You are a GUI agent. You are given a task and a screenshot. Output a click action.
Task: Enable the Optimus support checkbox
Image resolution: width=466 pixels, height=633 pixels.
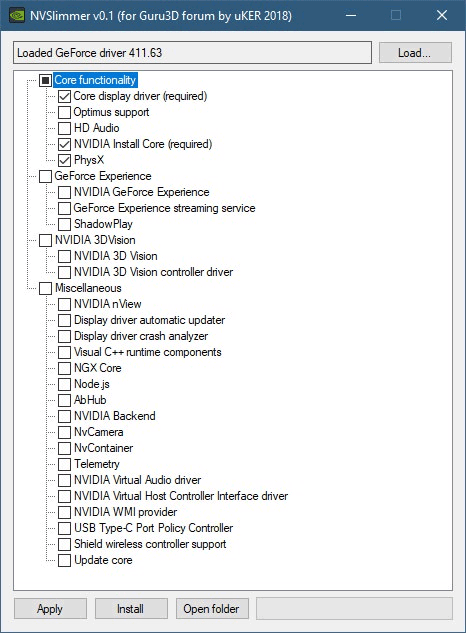[x=64, y=112]
